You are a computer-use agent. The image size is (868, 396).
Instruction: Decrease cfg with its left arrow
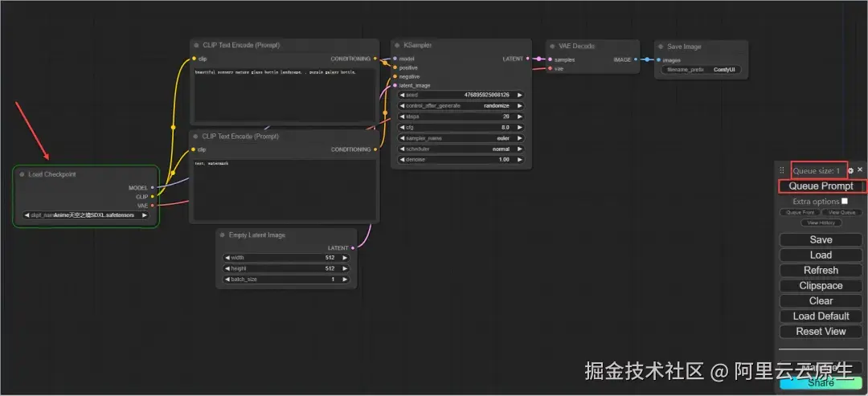click(x=402, y=127)
